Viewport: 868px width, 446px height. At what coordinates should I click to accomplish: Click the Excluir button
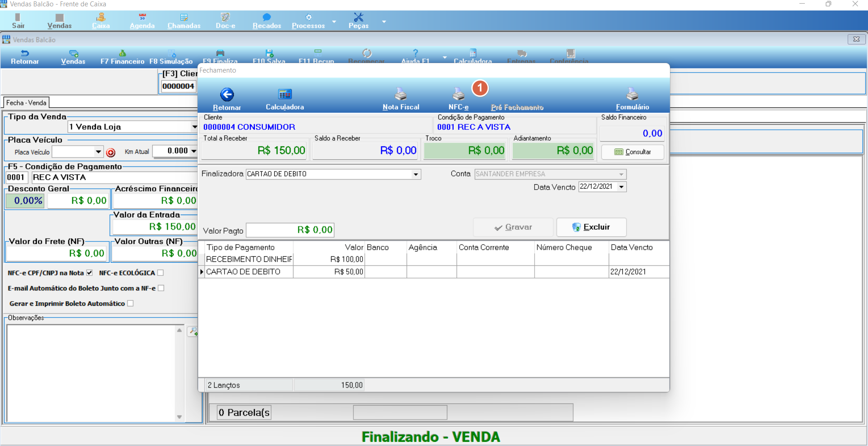point(591,227)
